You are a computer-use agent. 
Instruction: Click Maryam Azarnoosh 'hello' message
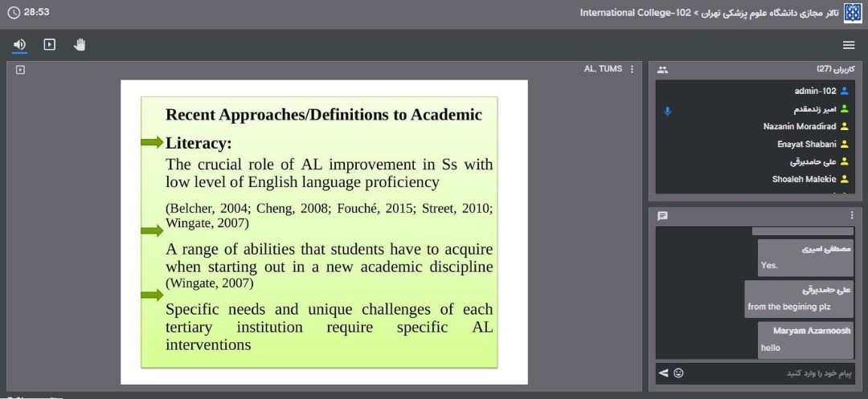[805, 340]
